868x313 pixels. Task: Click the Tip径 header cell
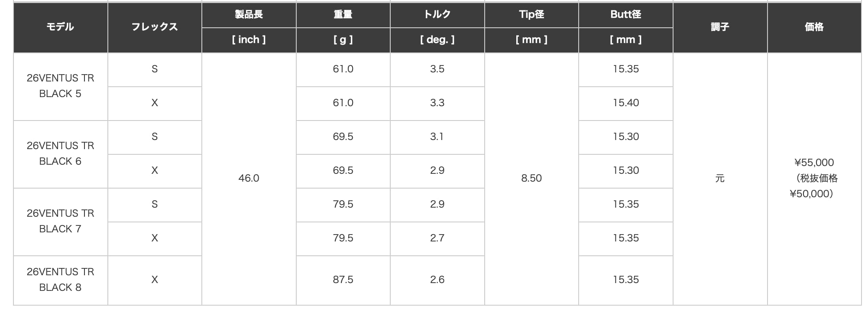click(531, 14)
